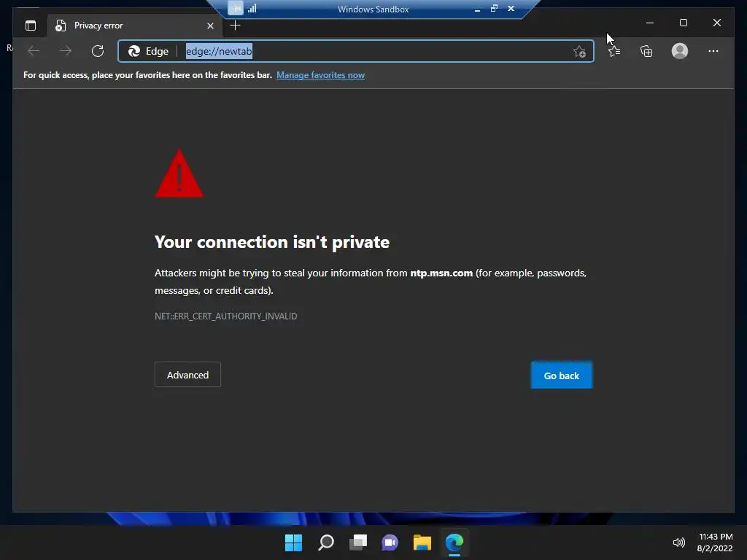Follow the Manage favorites now link
This screenshot has width=747, height=560.
(x=321, y=75)
